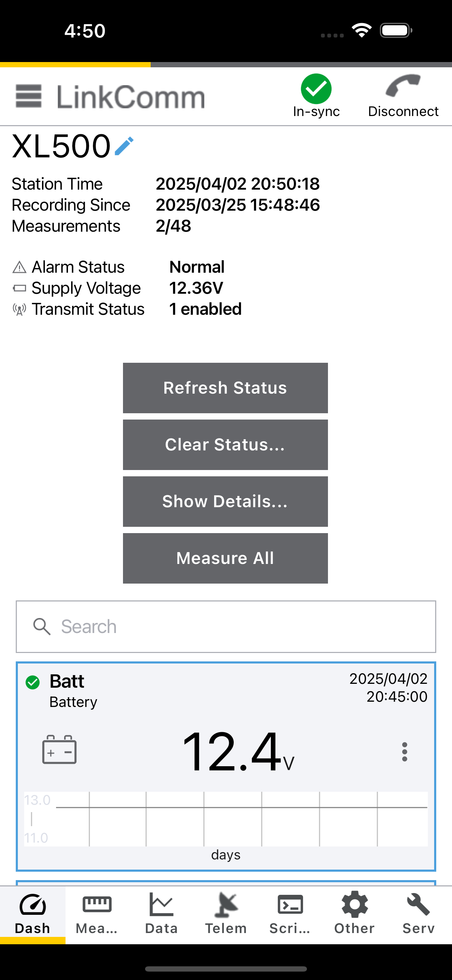Click Show Details... button
The height and width of the screenshot is (980, 452).
pyautogui.click(x=225, y=502)
